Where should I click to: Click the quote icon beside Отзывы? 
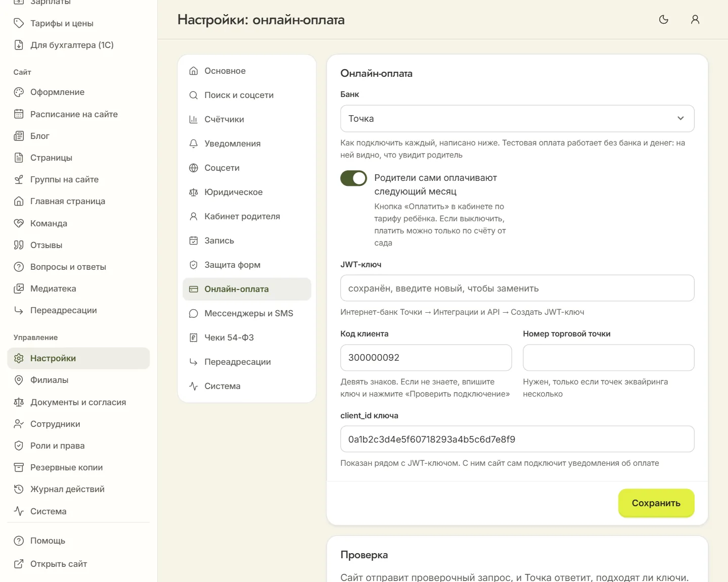[19, 245]
